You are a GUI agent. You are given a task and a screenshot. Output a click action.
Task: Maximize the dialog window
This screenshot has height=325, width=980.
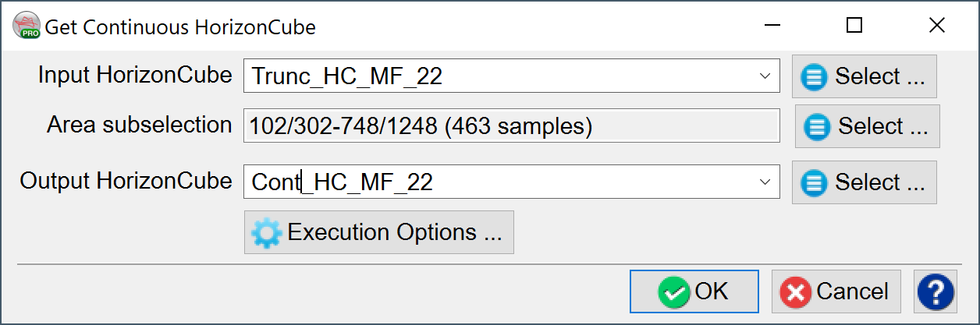[854, 26]
